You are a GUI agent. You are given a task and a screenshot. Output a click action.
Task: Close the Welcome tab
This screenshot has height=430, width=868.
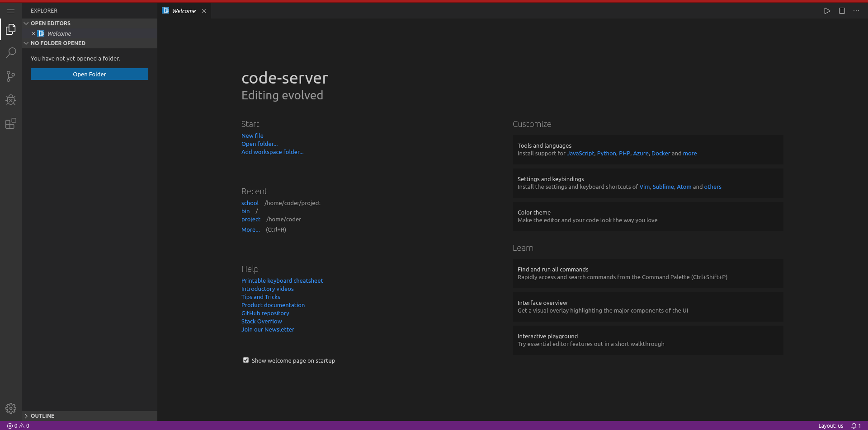pos(204,11)
